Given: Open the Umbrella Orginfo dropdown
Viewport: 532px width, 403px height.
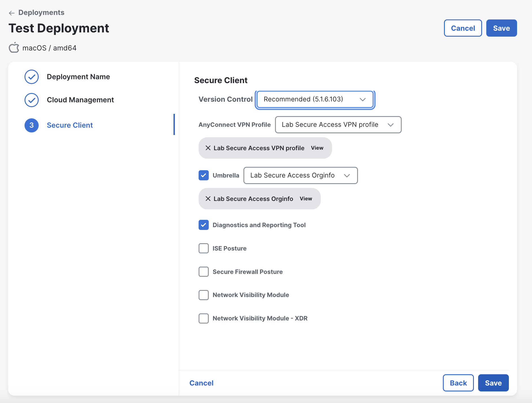Looking at the screenshot, I should click(x=300, y=176).
